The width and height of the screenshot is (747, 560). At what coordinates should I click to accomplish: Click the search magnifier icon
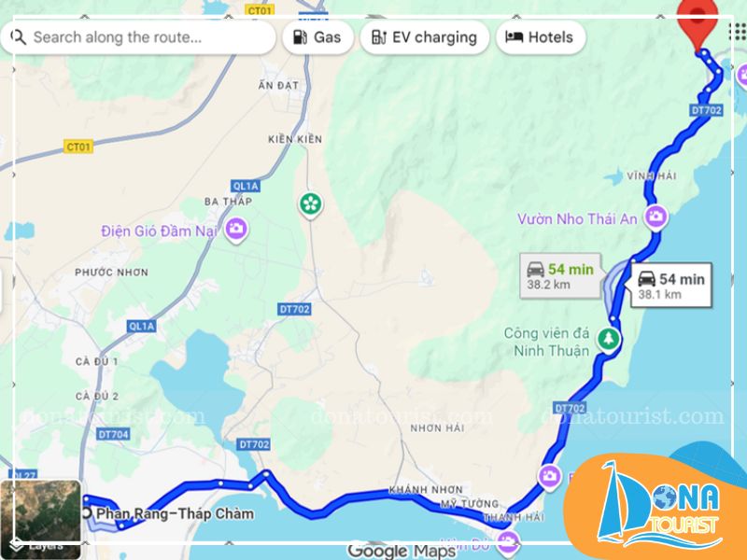18,37
